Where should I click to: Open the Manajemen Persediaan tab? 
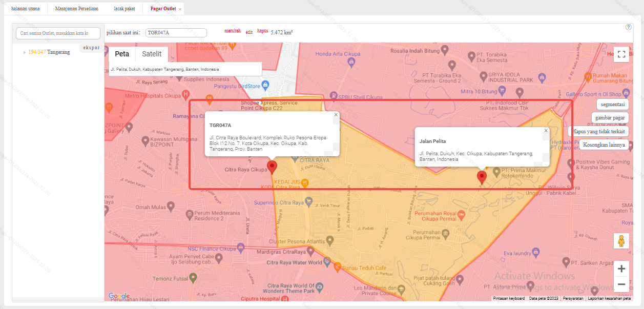pos(76,9)
